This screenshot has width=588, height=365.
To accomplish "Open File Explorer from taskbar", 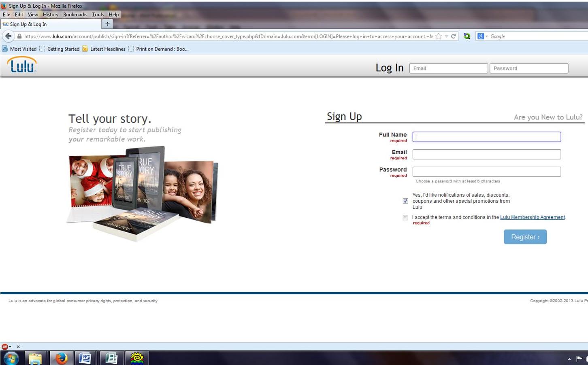I will [35, 358].
